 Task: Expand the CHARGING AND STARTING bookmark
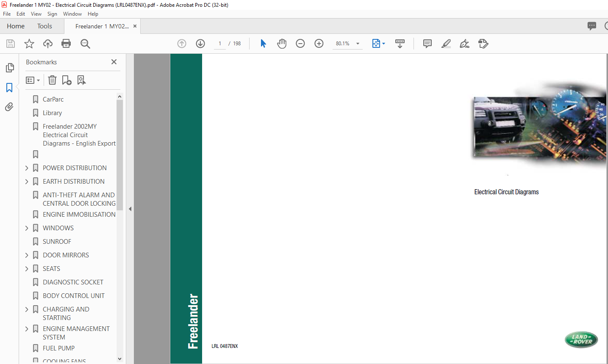27,309
